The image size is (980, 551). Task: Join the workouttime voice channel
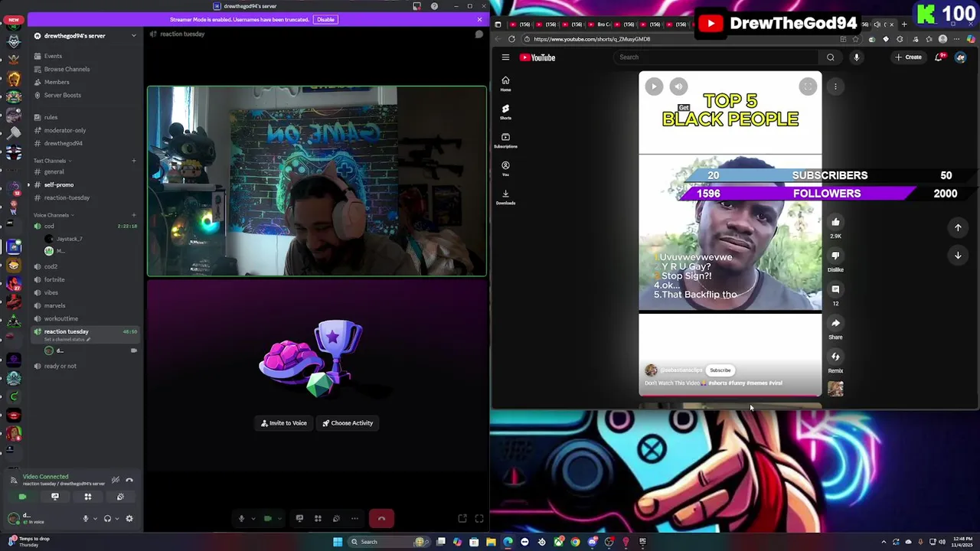(x=60, y=318)
